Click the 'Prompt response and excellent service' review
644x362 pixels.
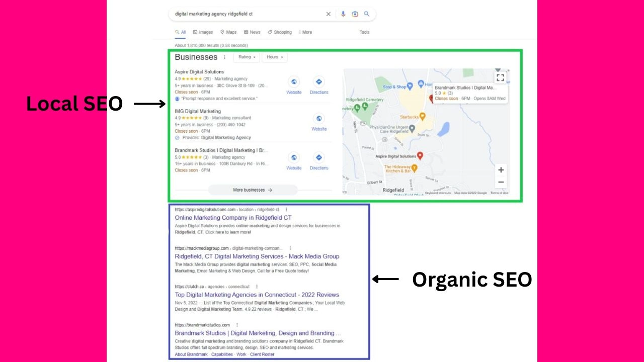[x=219, y=99]
